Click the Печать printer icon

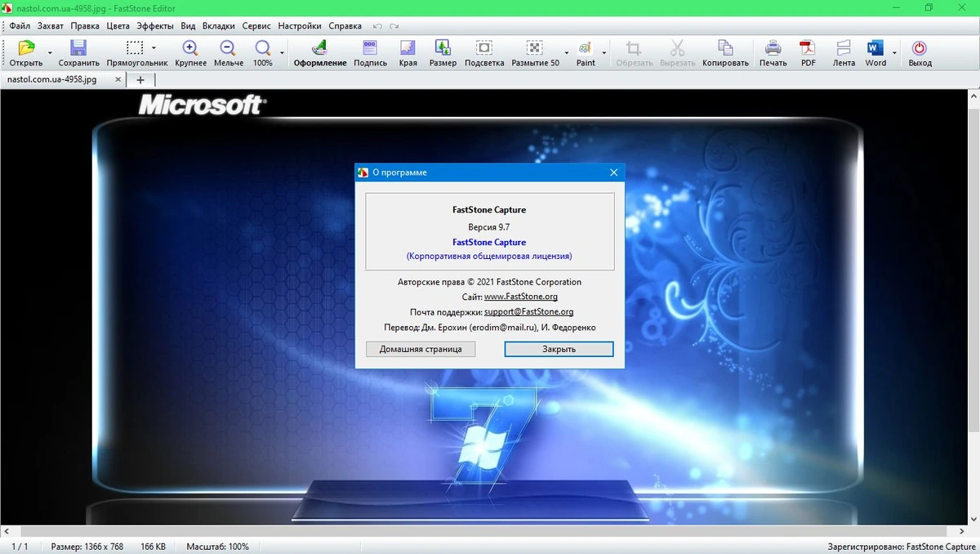[x=773, y=48]
